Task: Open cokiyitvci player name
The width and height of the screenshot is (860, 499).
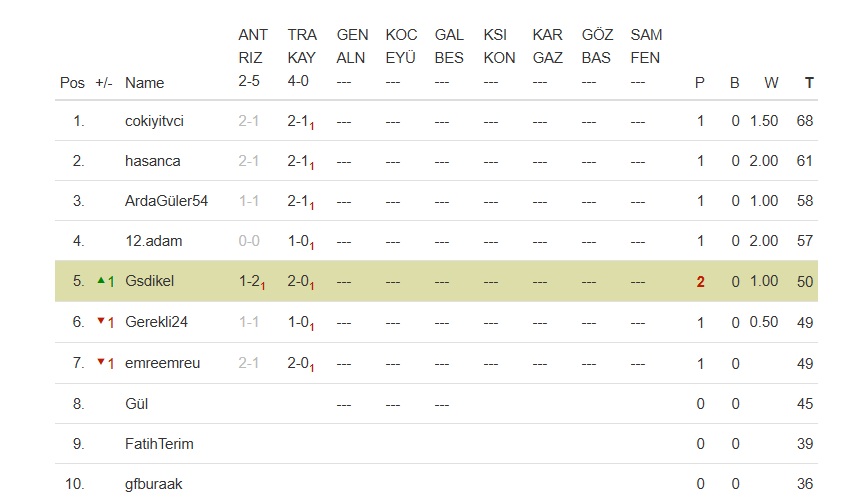Action: coord(154,121)
